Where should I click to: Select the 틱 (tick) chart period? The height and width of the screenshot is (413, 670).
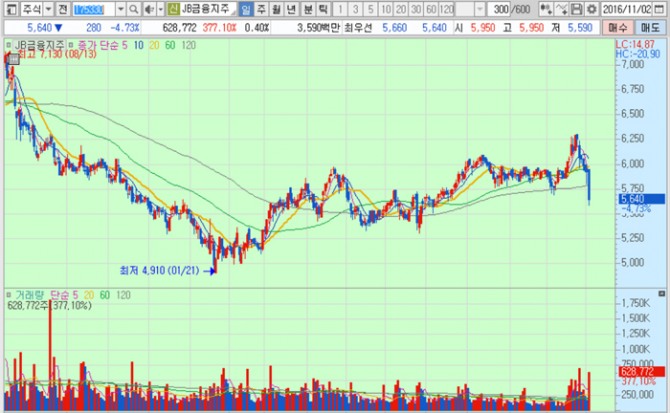tap(323, 9)
